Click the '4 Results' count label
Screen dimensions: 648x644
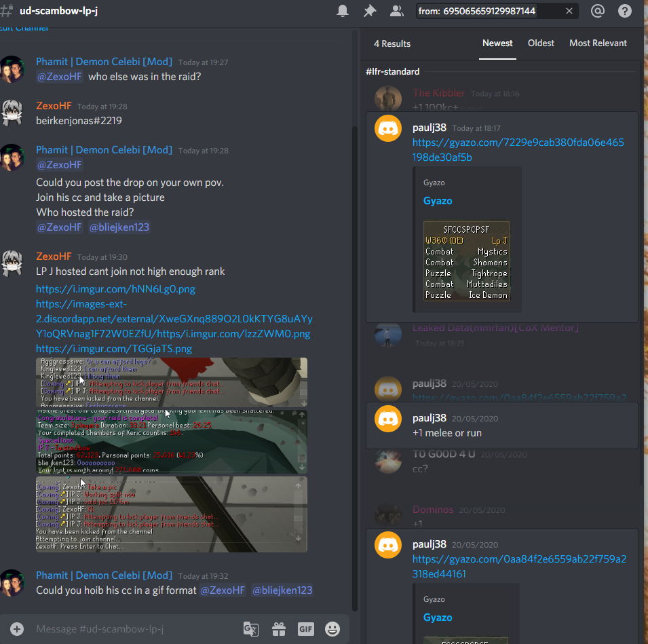(x=392, y=43)
